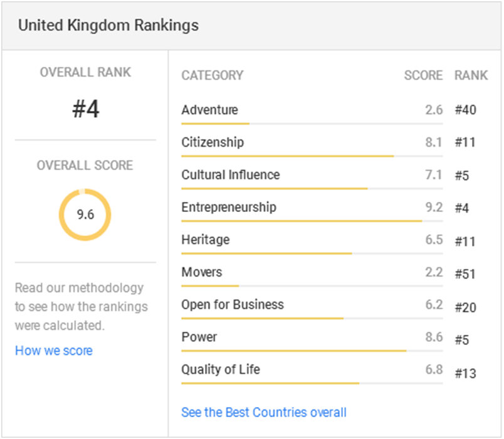Click the SCORE column header
504x439 pixels.
(x=423, y=75)
